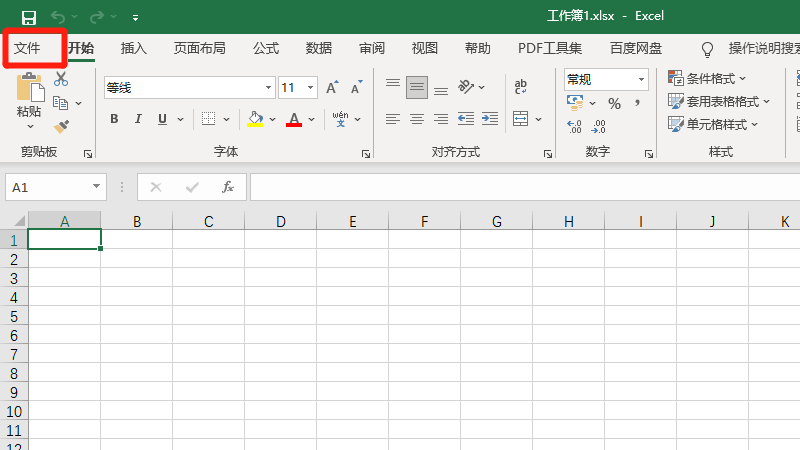Click the Increase Indent icon

[x=489, y=119]
